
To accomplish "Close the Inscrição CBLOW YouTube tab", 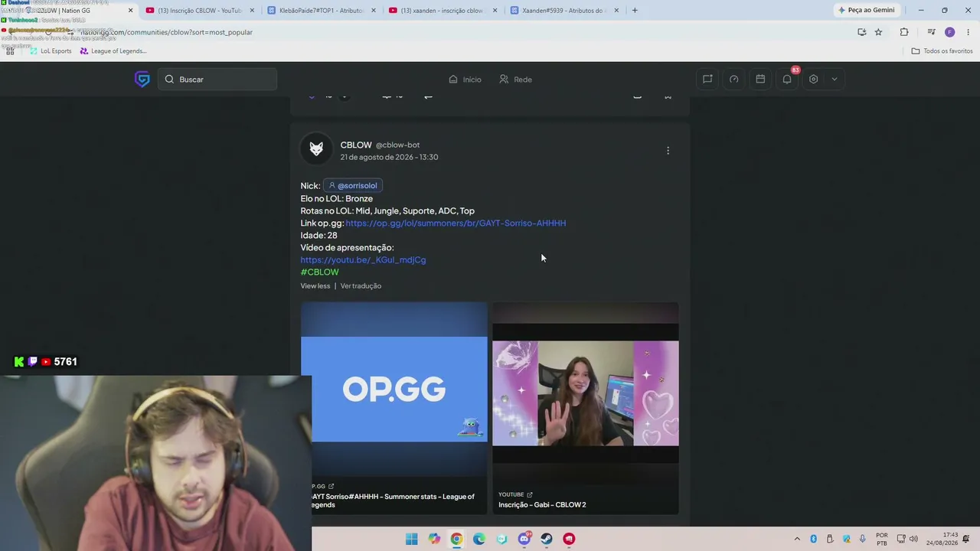I will 252,11.
